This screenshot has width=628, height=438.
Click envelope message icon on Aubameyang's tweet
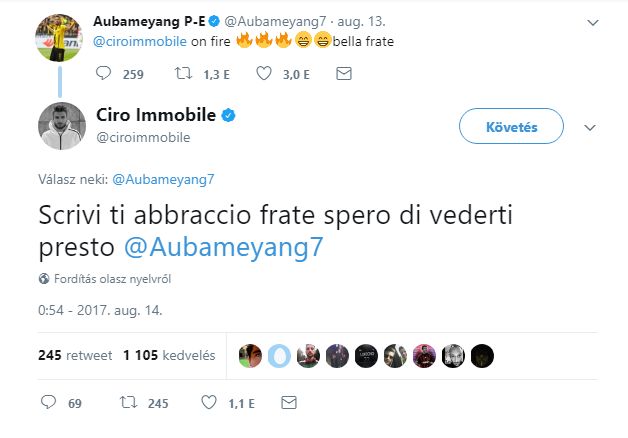(343, 74)
